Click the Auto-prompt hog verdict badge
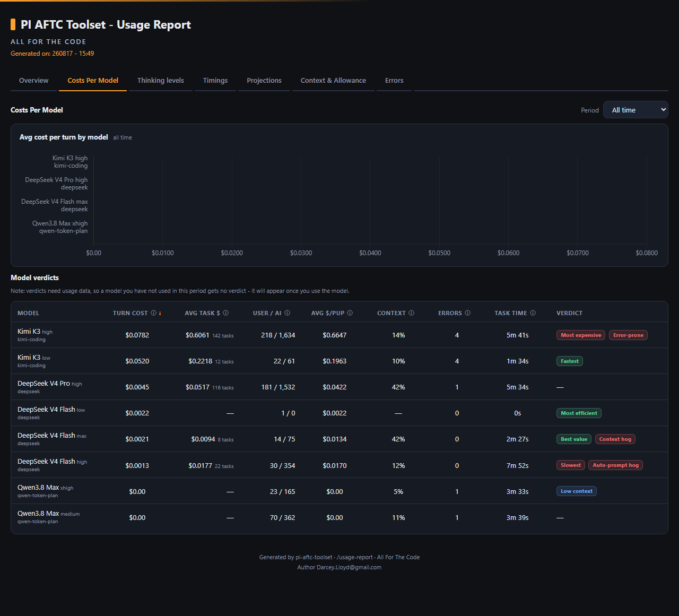The image size is (679, 616). click(x=616, y=465)
